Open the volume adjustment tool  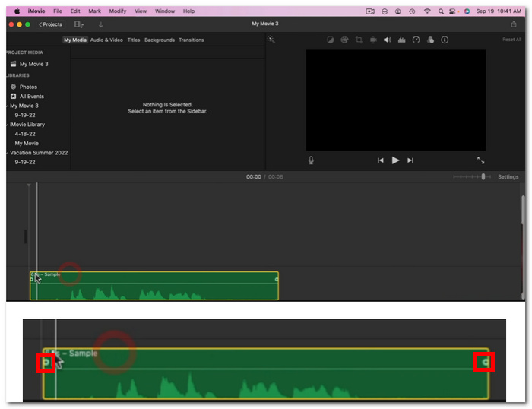[388, 40]
